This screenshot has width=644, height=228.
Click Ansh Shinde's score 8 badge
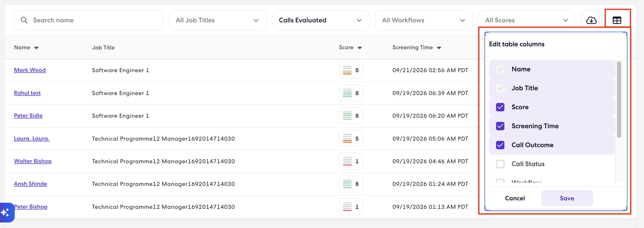click(x=351, y=184)
